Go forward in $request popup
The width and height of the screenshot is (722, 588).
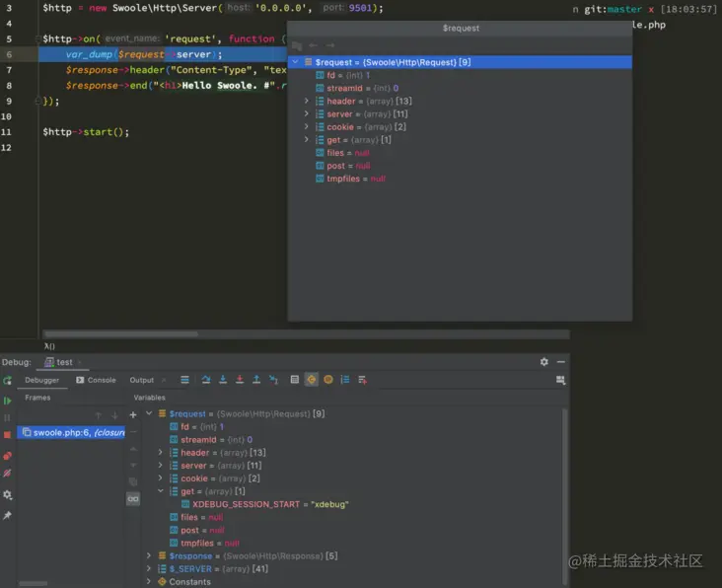point(330,45)
